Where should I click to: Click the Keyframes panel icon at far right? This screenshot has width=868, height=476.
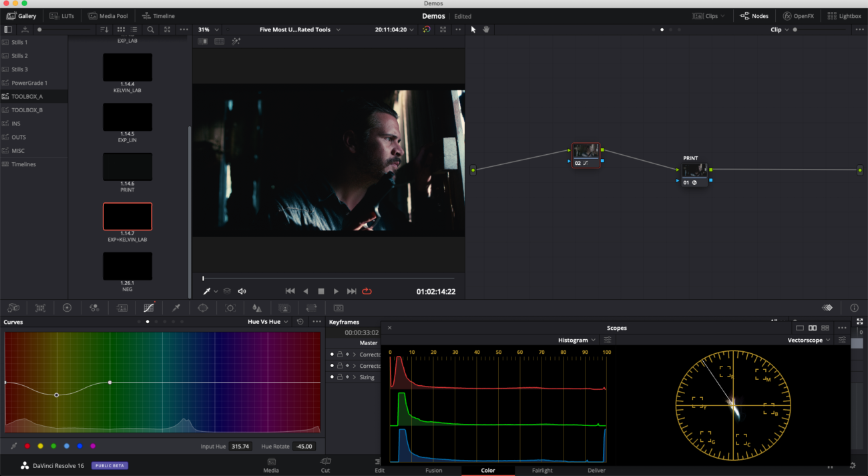pyautogui.click(x=827, y=308)
